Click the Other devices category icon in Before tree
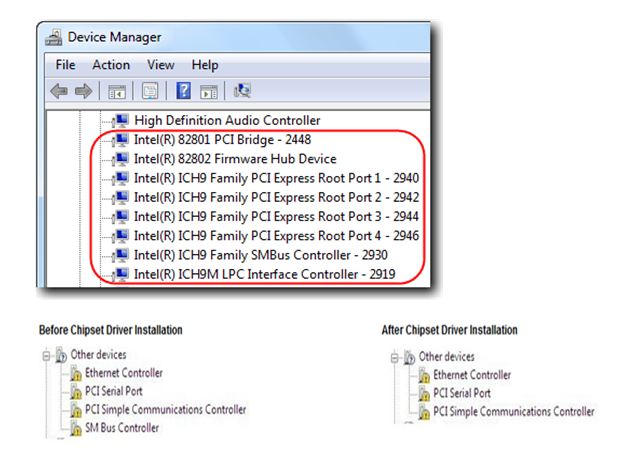This screenshot has height=453, width=621. (x=61, y=355)
